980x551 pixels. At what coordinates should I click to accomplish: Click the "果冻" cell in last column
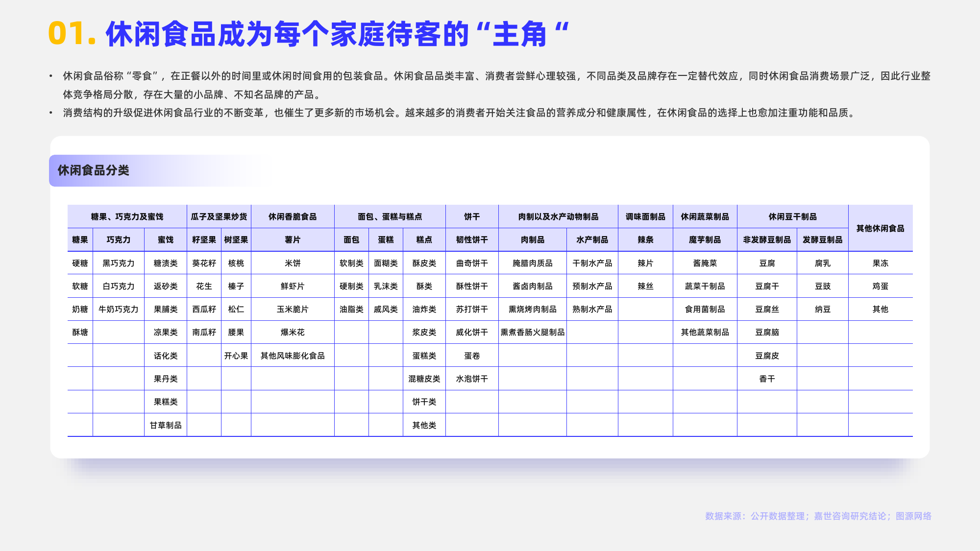click(880, 263)
